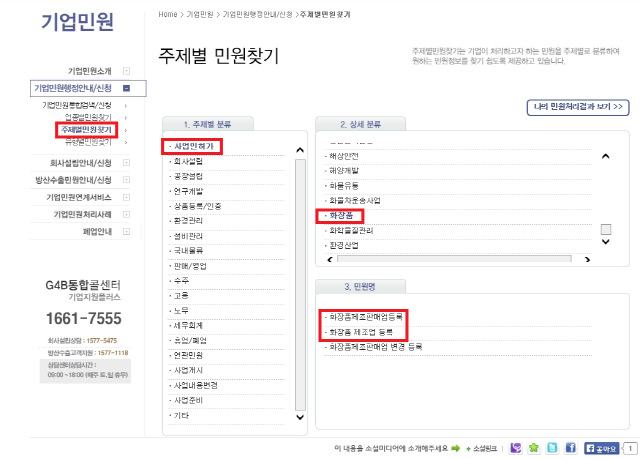Click the vertical scrollbar track of the 주제별 분류 list
This screenshot has height=459, width=640.
click(300, 285)
